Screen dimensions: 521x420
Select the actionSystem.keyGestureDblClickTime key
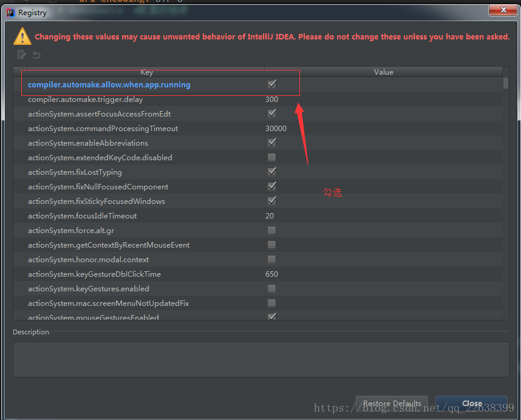pyautogui.click(x=94, y=274)
